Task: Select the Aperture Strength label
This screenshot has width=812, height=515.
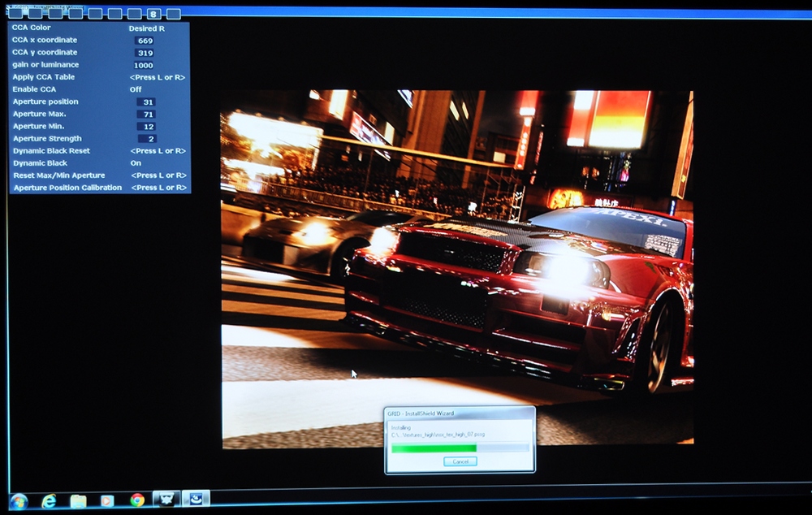Action: point(47,138)
